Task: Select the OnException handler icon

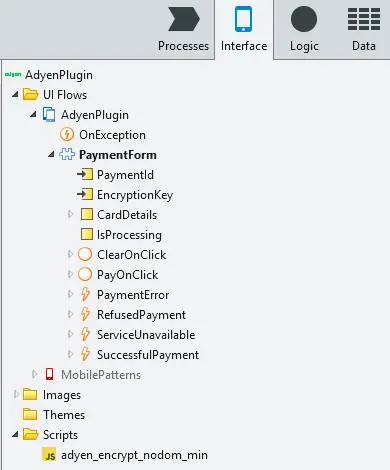Action: (67, 135)
